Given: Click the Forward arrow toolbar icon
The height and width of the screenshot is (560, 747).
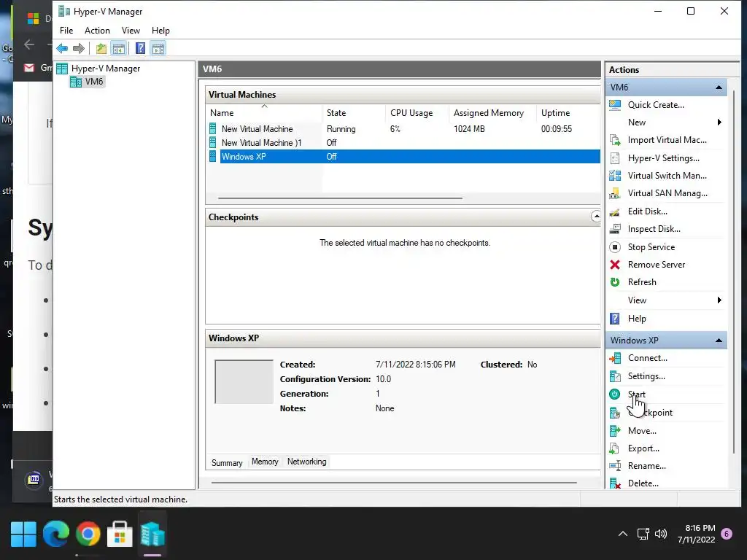Looking at the screenshot, I should point(79,48).
